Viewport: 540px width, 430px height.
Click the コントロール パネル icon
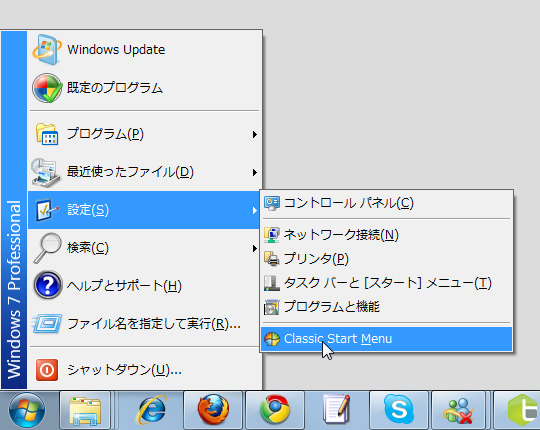(272, 203)
